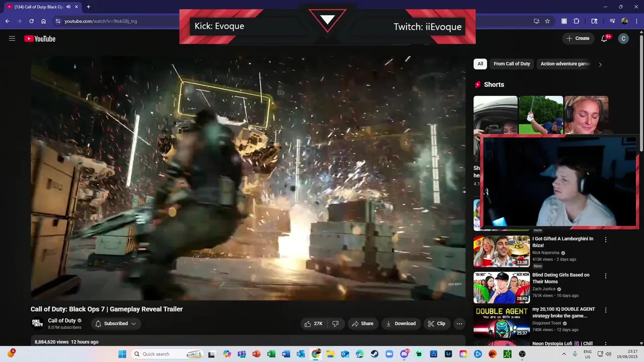Click the Create button on YouTube

coord(578,38)
